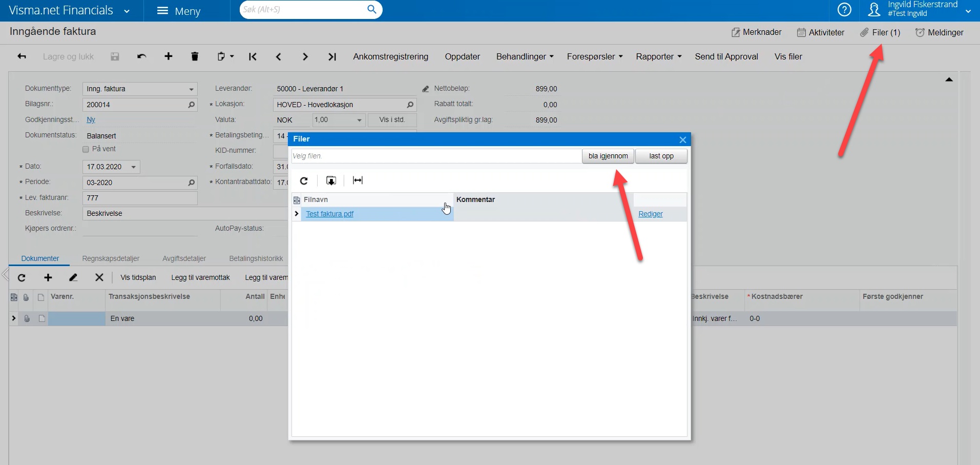The image size is (980, 465).
Task: Switch to the Avgiftsdetaljer tab
Action: tap(184, 258)
